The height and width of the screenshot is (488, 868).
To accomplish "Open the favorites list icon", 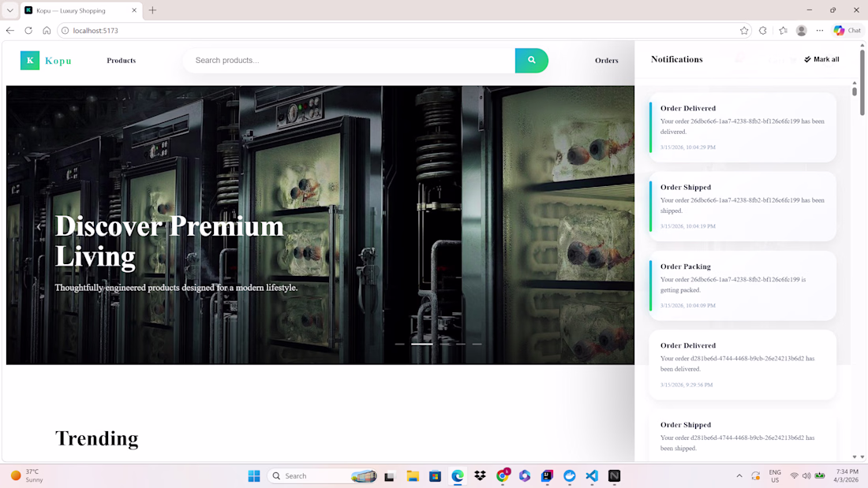I will click(783, 31).
